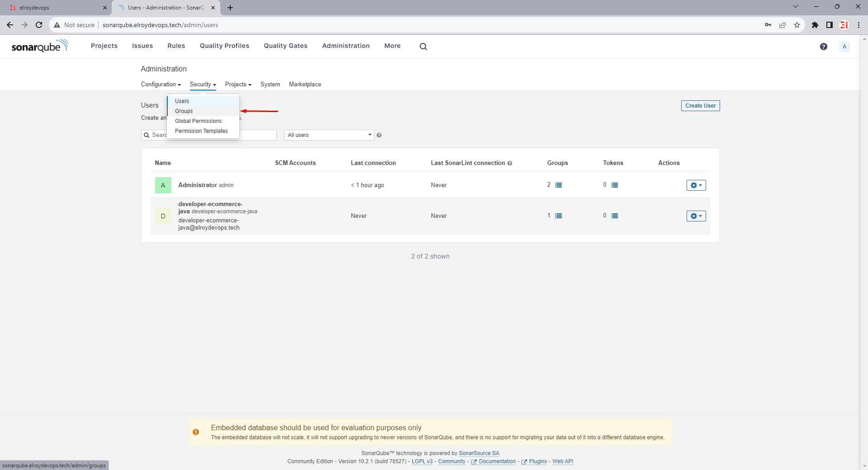View Administrator's groups list icon
Image resolution: width=868 pixels, height=470 pixels.
coord(559,185)
